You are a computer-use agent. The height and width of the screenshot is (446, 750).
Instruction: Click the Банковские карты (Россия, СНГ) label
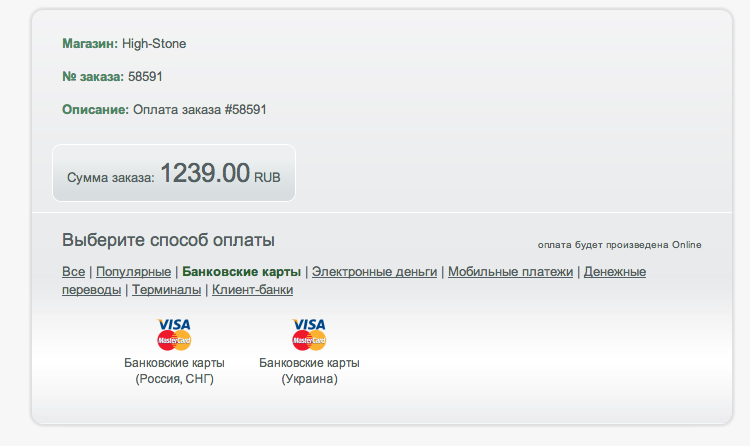174,371
